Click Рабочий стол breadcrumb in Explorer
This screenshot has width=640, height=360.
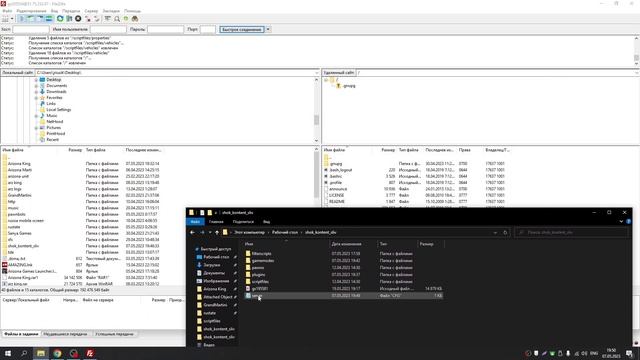(x=285, y=232)
